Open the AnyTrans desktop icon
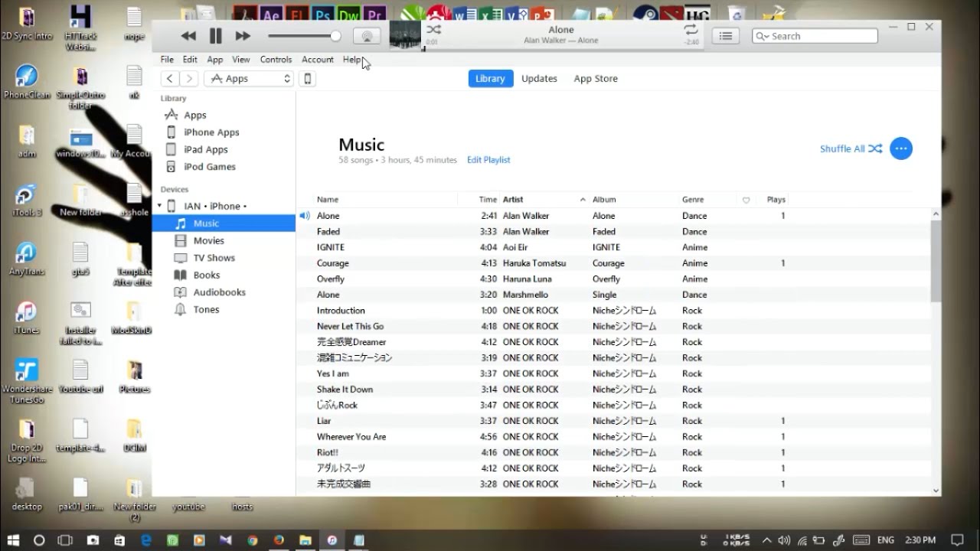 [x=26, y=258]
